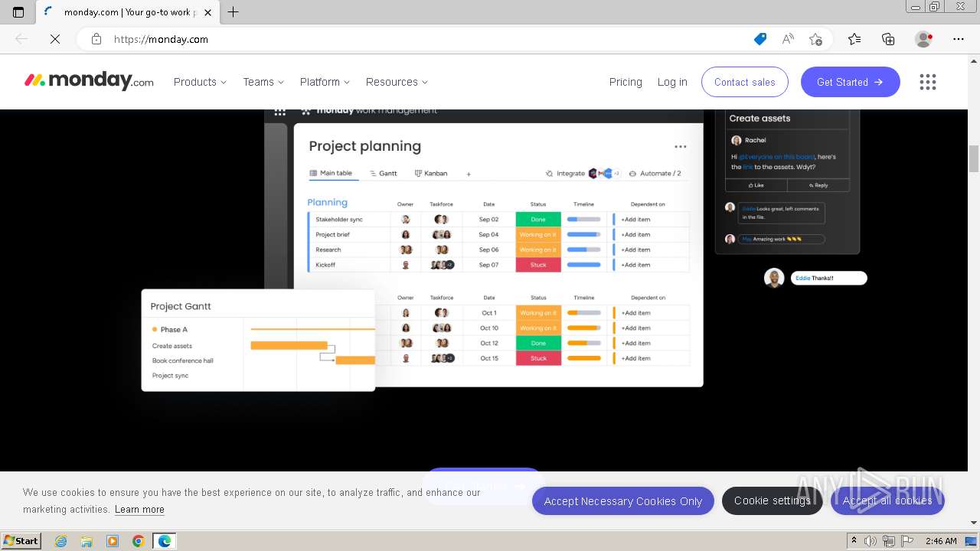
Task: Click the Get Started button
Action: coord(850,82)
